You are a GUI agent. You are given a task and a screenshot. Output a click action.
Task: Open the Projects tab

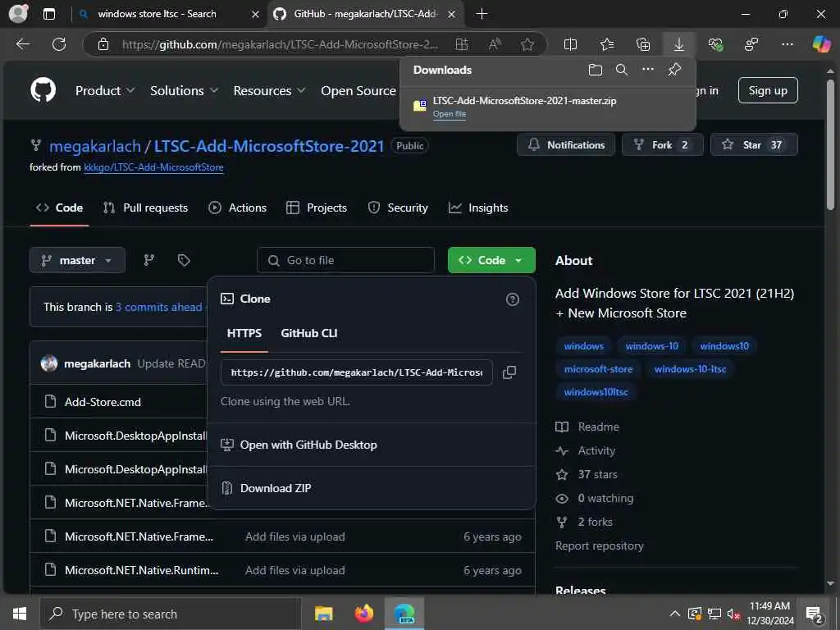point(317,208)
